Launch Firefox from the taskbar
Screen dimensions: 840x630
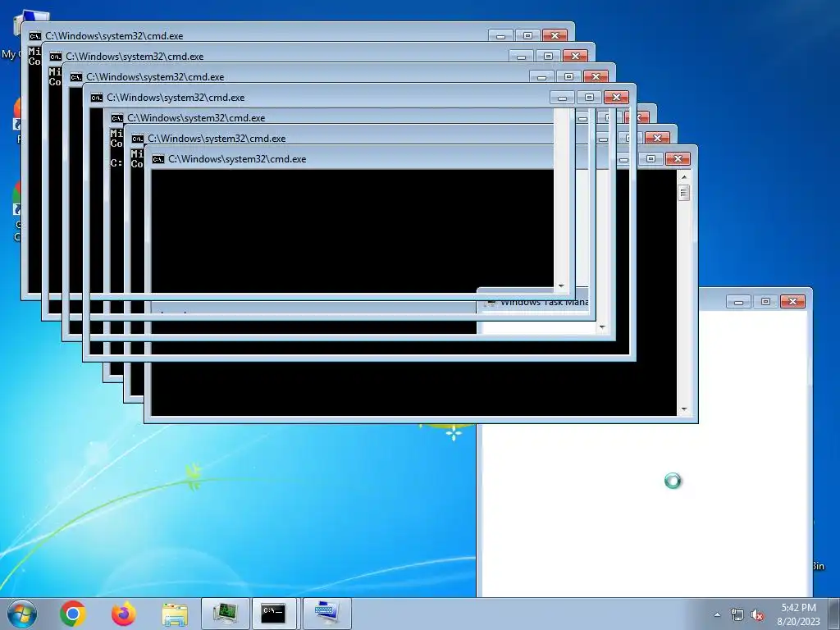(x=123, y=614)
